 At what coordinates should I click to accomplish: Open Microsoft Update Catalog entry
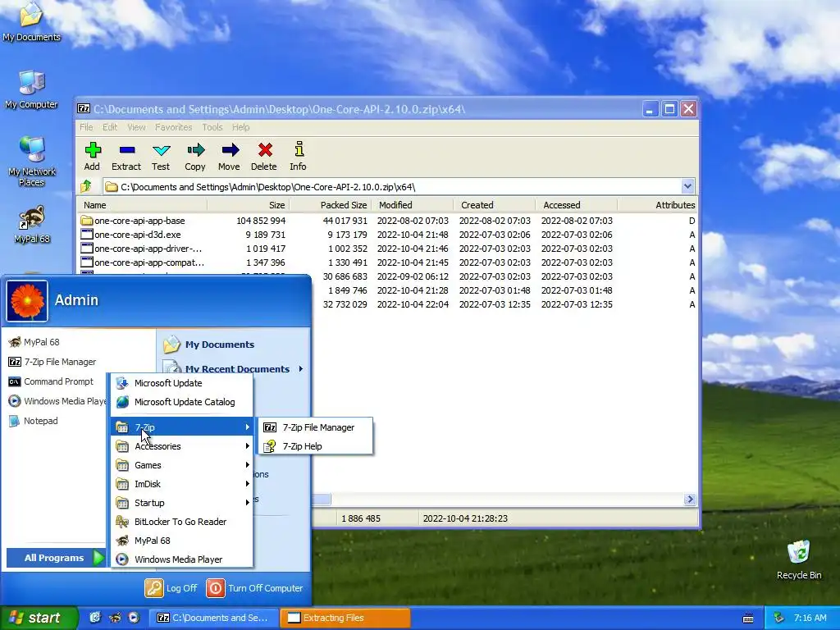click(181, 402)
